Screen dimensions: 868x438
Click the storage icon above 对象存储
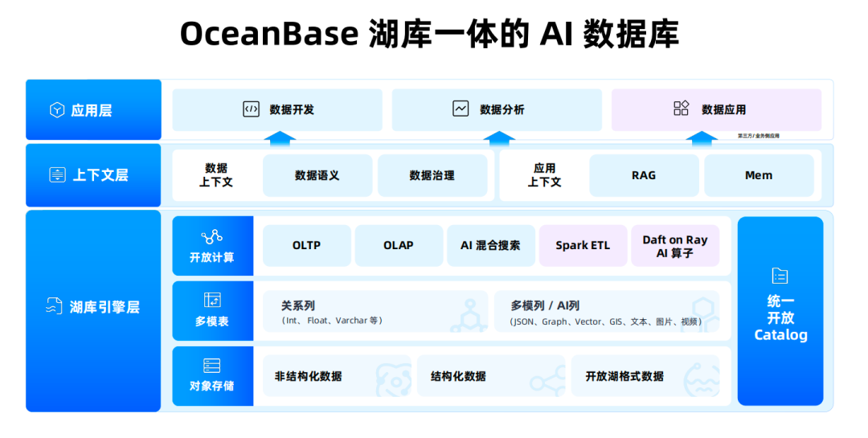(x=212, y=366)
